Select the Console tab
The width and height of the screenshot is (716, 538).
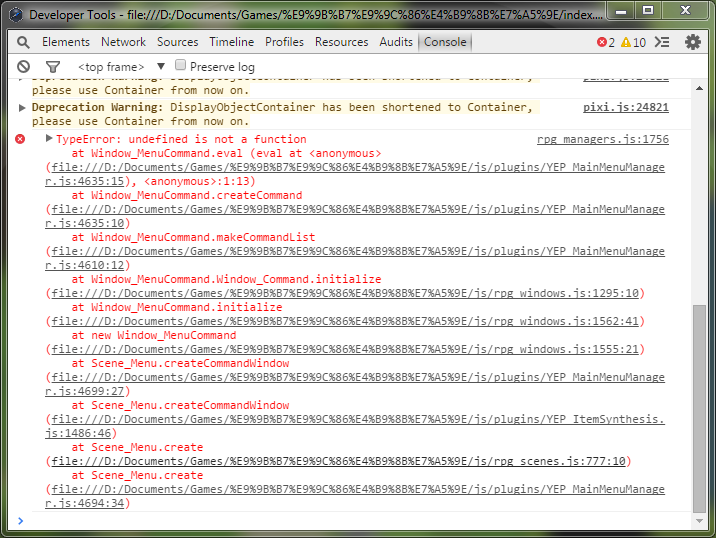[x=445, y=42]
